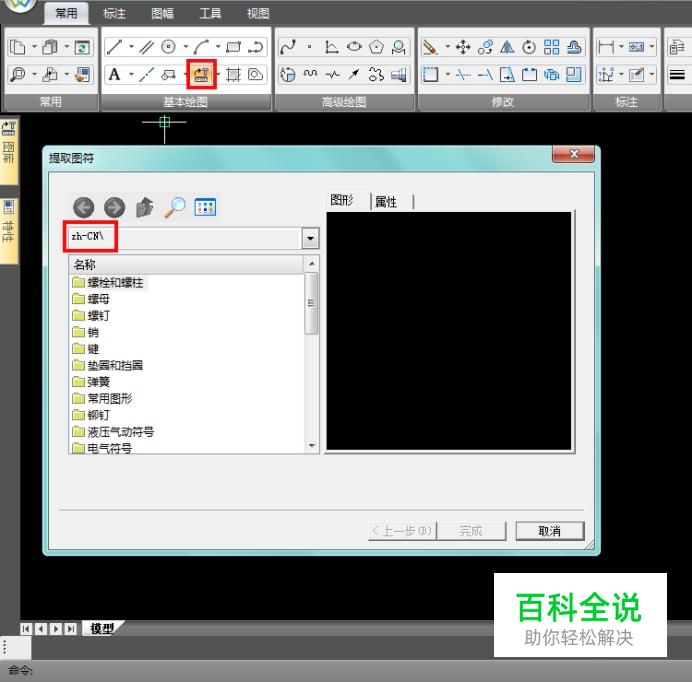
Task: Select the wave line tool
Action: [x=310, y=75]
